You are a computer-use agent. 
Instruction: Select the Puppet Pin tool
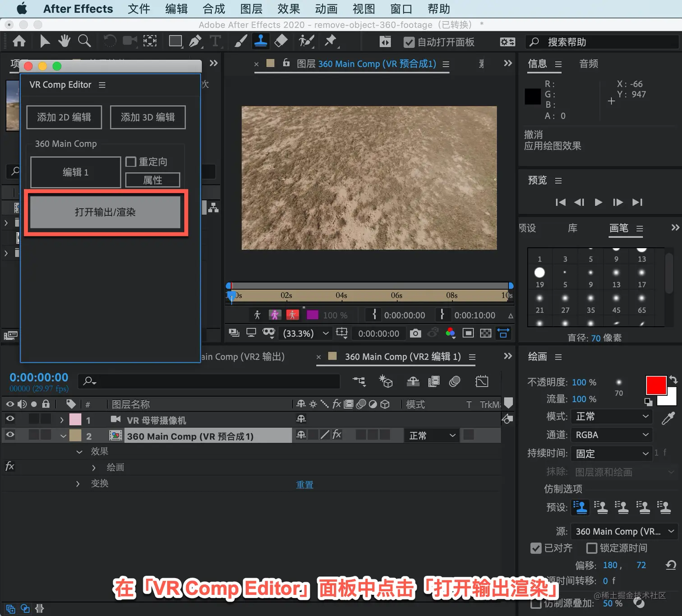[331, 42]
